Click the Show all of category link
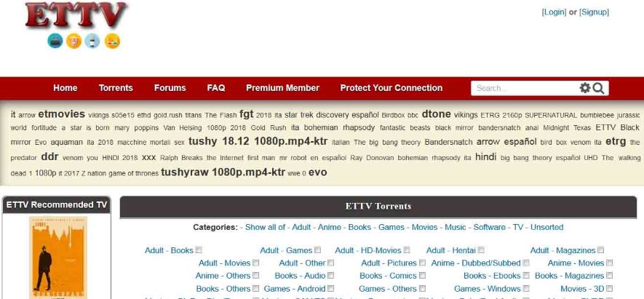 pyautogui.click(x=265, y=227)
